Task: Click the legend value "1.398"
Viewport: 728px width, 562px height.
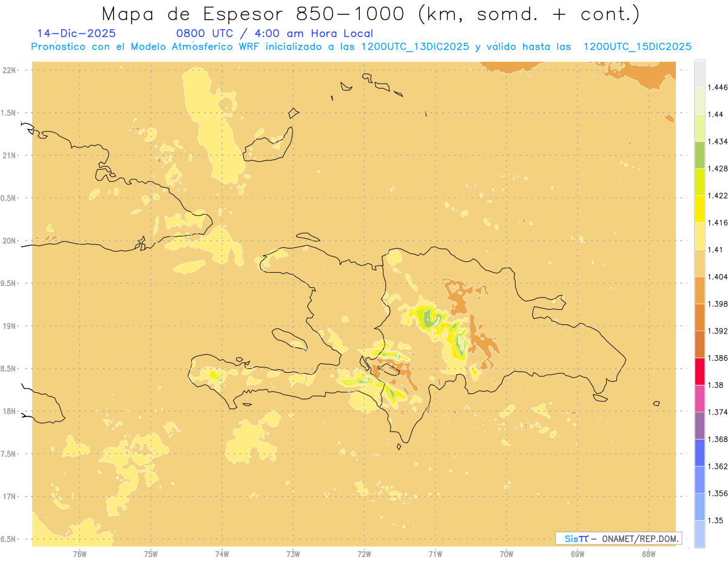Action: click(718, 304)
